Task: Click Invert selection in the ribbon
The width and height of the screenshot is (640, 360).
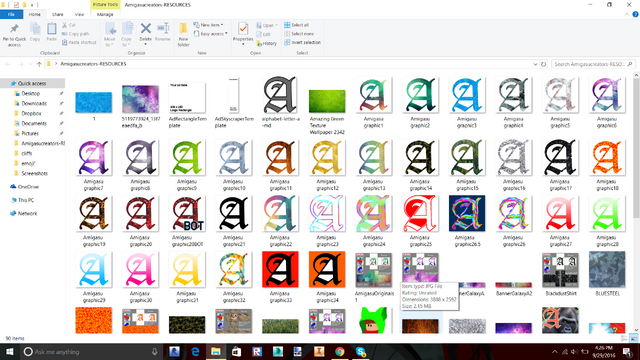Action: [x=302, y=42]
